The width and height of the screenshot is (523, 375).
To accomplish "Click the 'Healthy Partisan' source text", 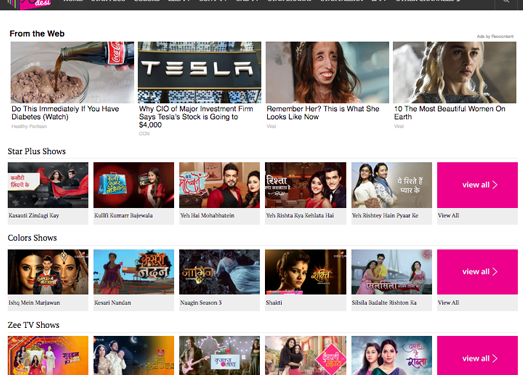I will (29, 126).
